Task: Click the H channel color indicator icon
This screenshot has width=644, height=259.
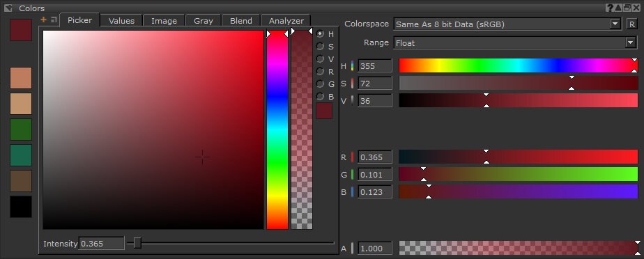Action: tap(353, 66)
